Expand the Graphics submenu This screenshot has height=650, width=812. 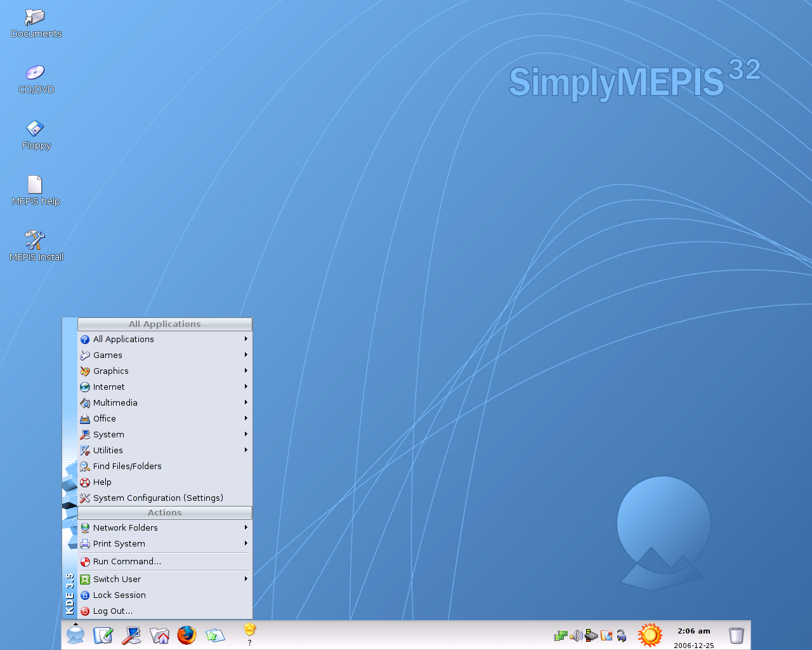(165, 371)
